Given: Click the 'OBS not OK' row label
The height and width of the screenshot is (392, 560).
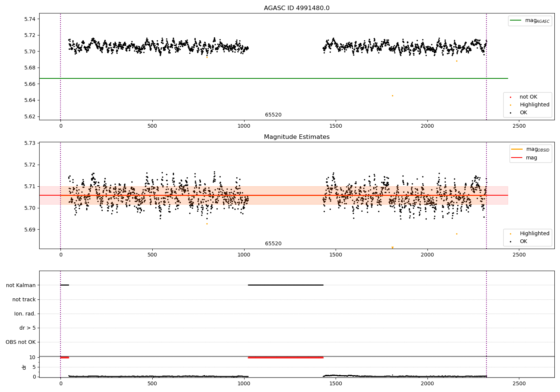Looking at the screenshot, I should (21, 342).
